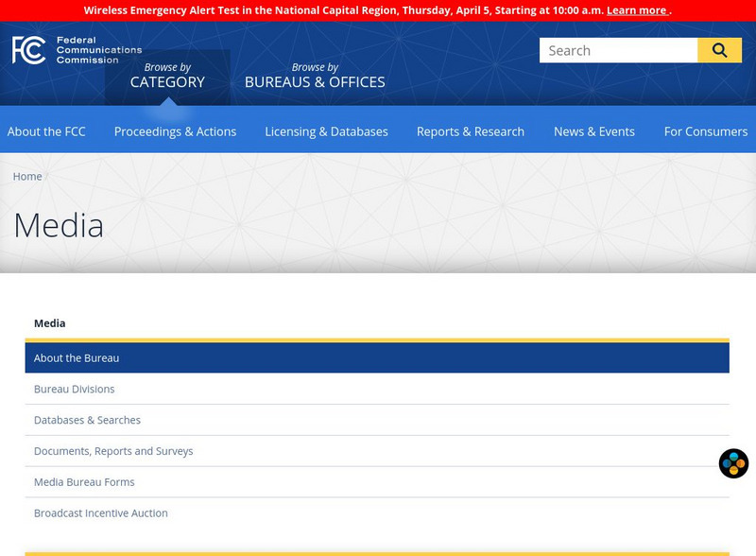
Task: Select Browse by CATEGORY tab
Action: pyautogui.click(x=167, y=77)
